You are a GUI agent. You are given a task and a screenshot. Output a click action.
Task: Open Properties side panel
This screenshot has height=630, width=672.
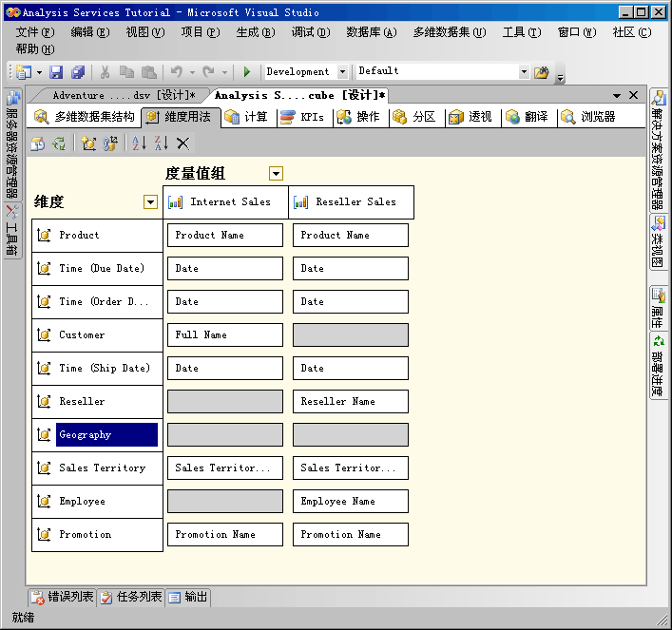click(659, 307)
